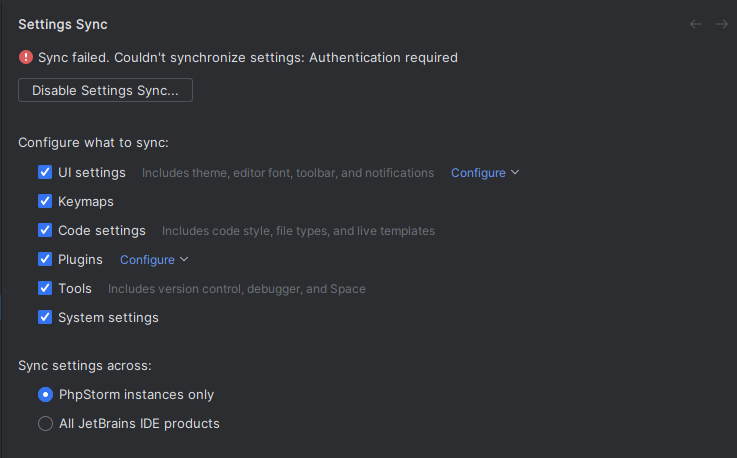Go back using the left arrow icon

[x=696, y=24]
